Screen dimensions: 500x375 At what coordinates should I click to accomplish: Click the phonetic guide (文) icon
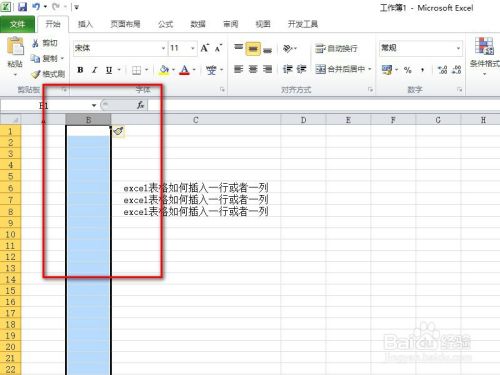211,70
